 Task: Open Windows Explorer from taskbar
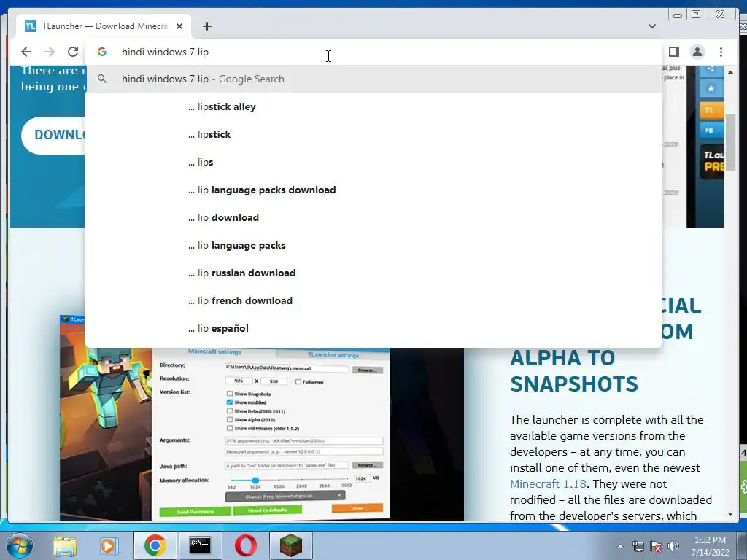pos(65,545)
